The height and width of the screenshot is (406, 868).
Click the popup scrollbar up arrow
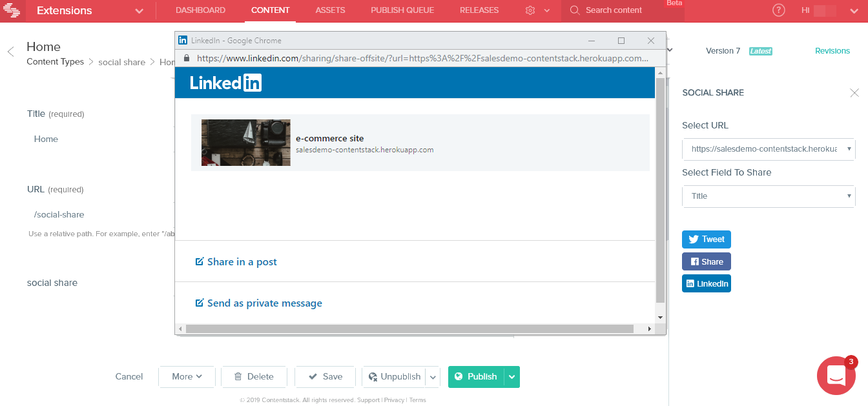[660, 73]
